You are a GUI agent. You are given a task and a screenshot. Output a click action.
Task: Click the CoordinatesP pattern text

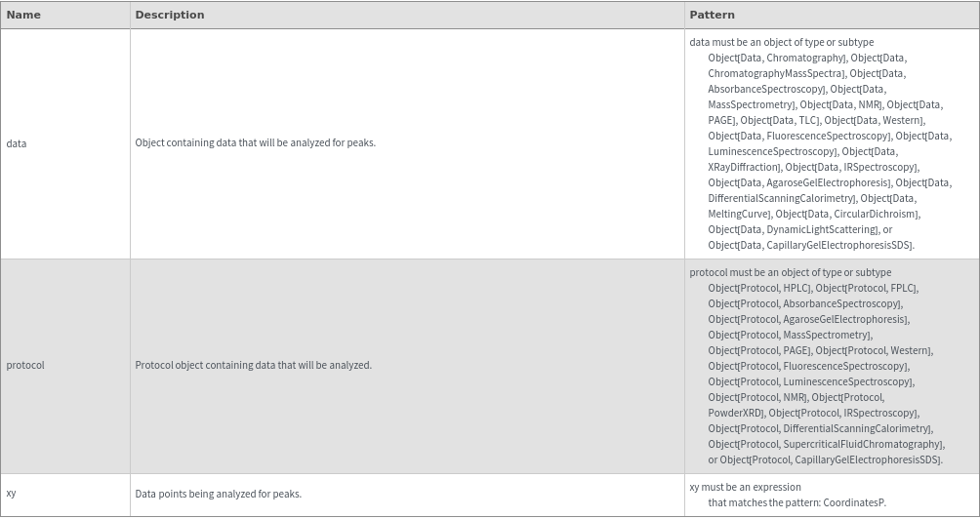(x=854, y=502)
